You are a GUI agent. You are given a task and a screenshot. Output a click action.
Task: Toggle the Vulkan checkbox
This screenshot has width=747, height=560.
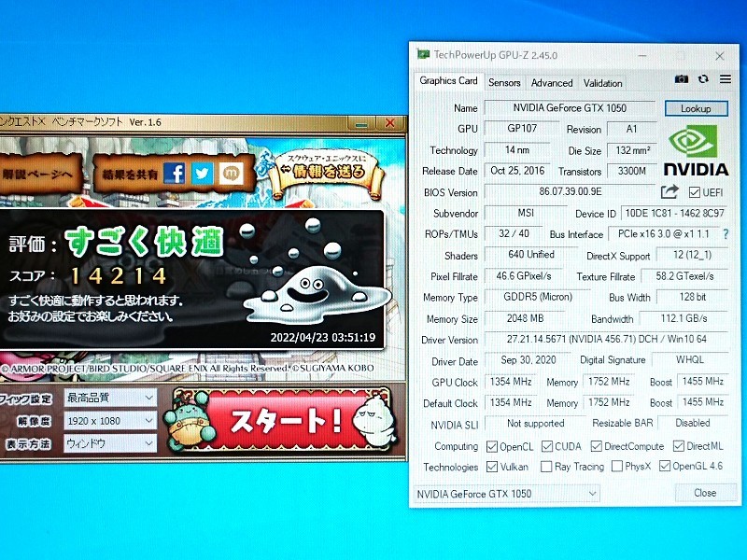pyautogui.click(x=492, y=467)
